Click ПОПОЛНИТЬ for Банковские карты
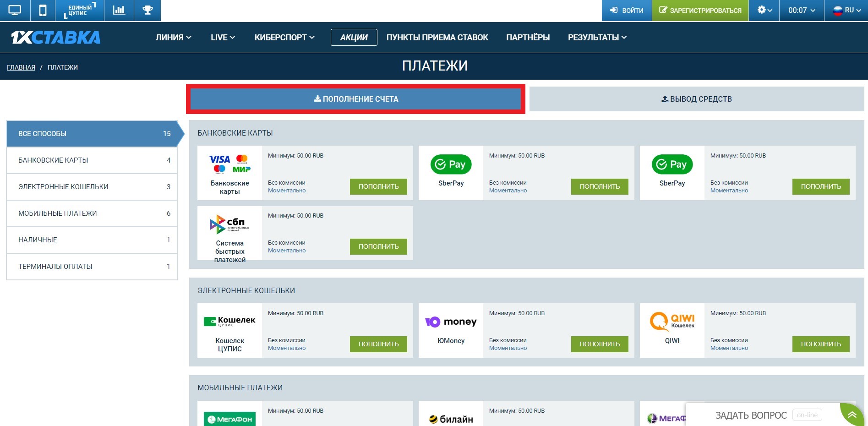This screenshot has width=868, height=426. tap(378, 186)
